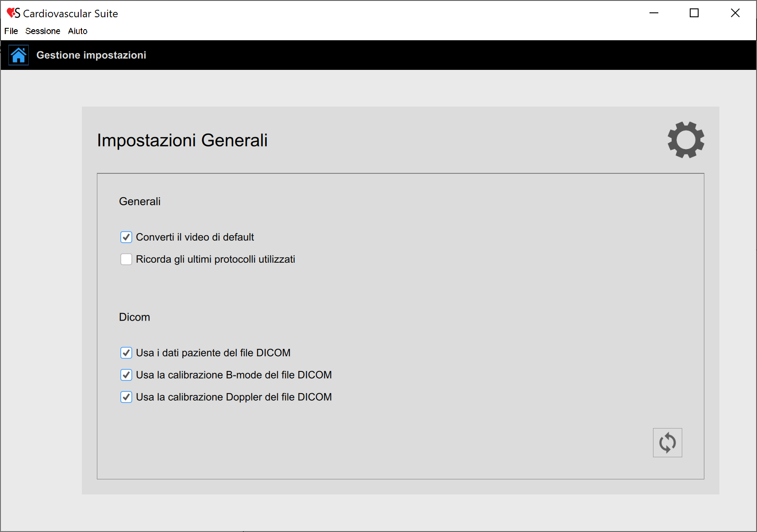Click the Gestione impostazioni header title
The height and width of the screenshot is (532, 757).
point(91,55)
